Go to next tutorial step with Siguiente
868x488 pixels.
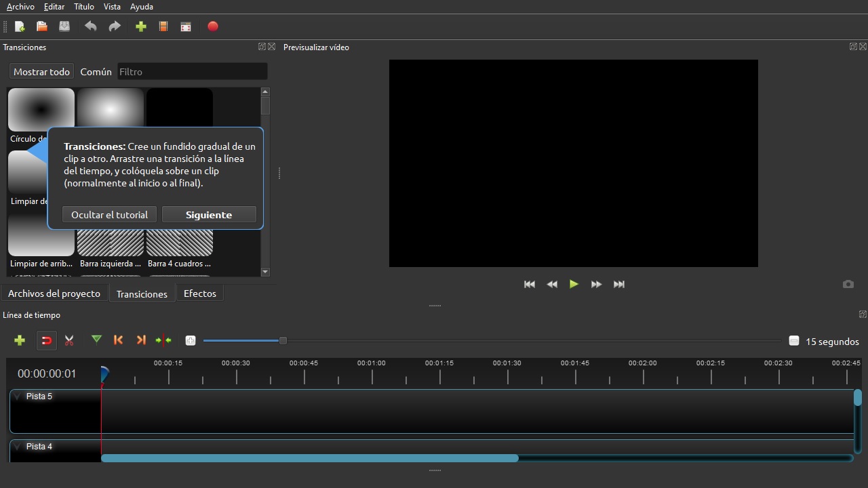[x=209, y=214]
